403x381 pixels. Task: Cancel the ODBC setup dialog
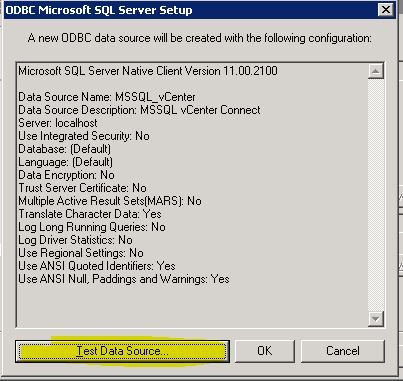click(343, 351)
